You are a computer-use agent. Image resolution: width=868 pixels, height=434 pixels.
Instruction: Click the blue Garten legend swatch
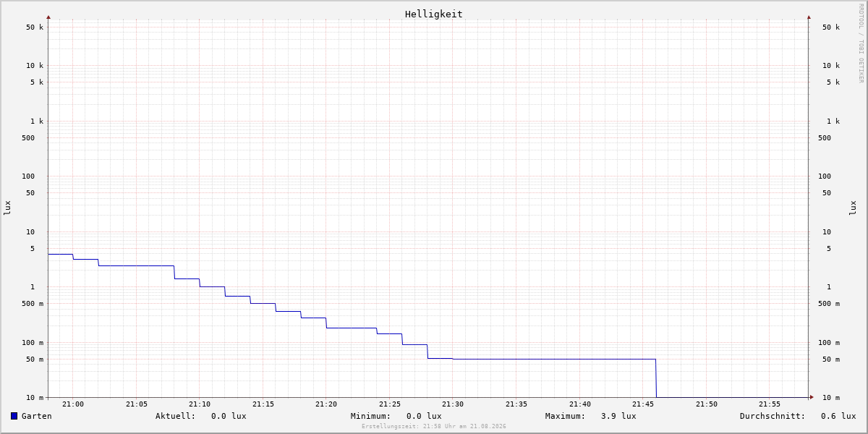pyautogui.click(x=14, y=416)
